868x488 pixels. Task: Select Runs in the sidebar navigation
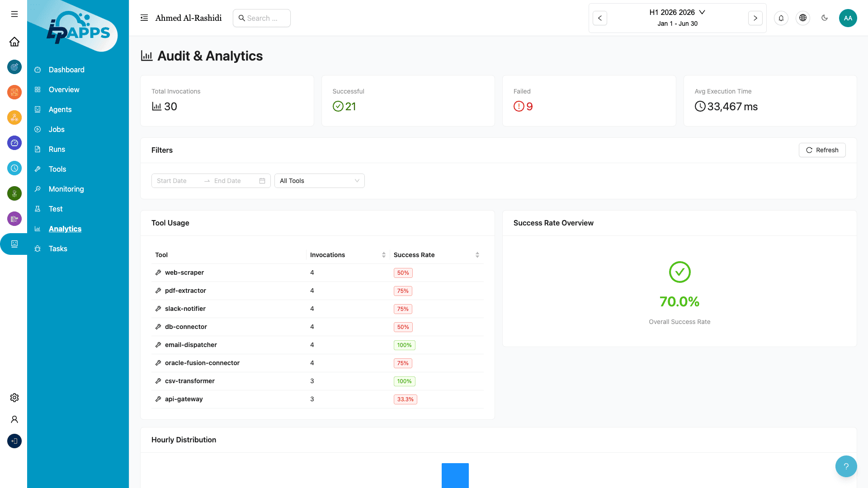click(57, 149)
